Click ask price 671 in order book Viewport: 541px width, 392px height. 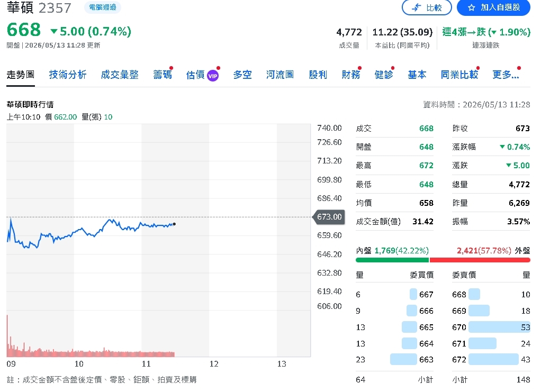pyautogui.click(x=459, y=344)
